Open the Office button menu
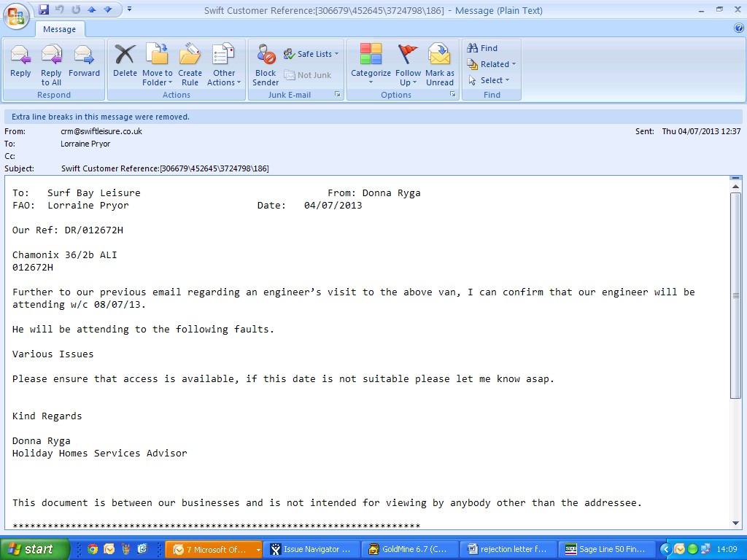 tap(16, 17)
